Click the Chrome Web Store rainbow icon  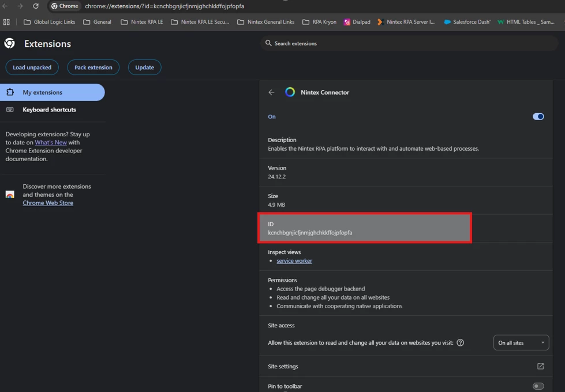(x=10, y=195)
